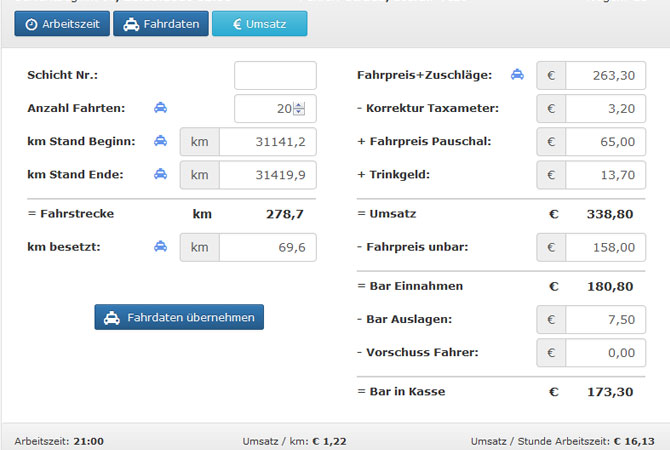The image size is (670, 450).
Task: Focus the Schicht Nr. input field
Action: tap(275, 76)
